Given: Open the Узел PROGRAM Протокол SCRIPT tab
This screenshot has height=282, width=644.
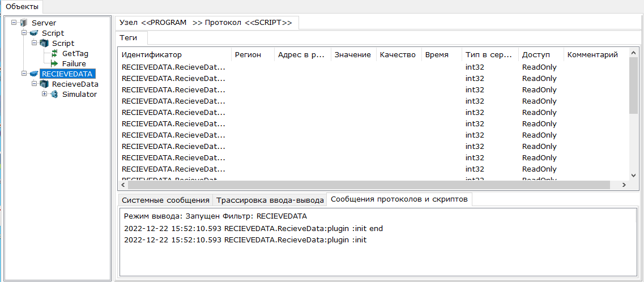Looking at the screenshot, I should point(206,23).
